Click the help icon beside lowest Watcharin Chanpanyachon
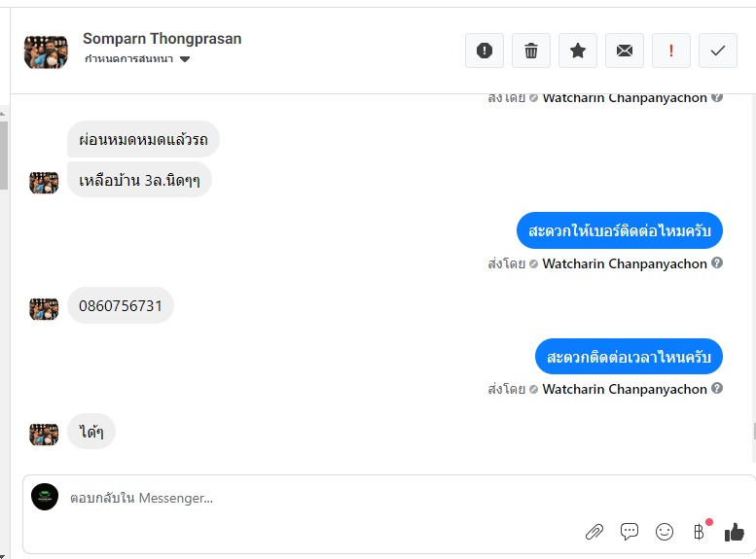Viewport: 756px width, 559px height. [717, 388]
